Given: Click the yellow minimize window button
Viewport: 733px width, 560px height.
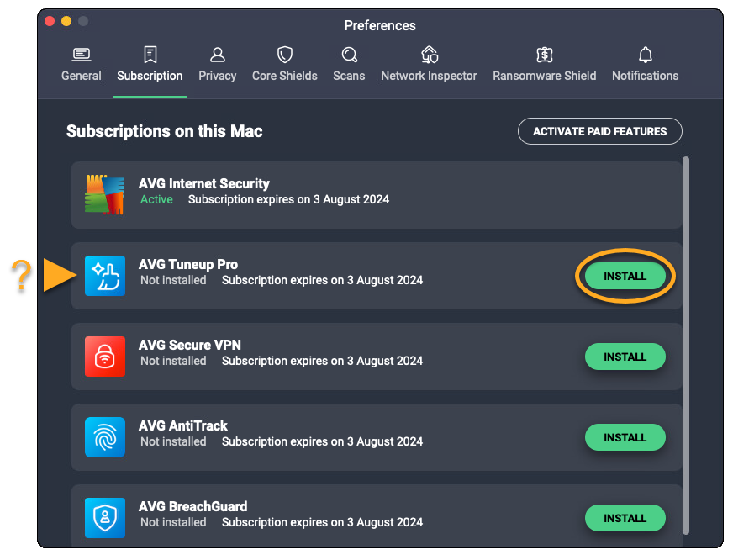Looking at the screenshot, I should 66,21.
